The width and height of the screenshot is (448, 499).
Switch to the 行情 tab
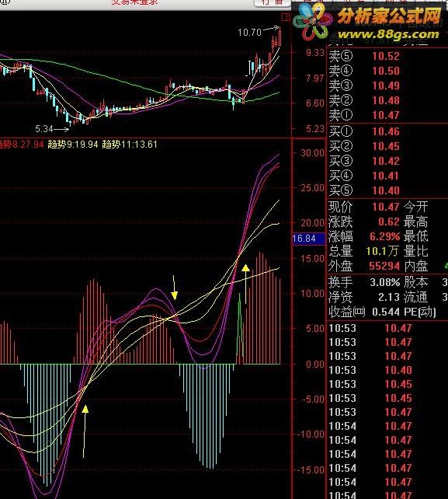(x=272, y=2)
